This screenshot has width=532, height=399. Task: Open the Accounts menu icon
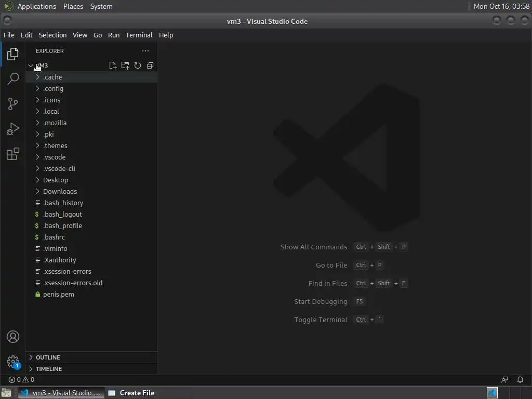point(13,337)
